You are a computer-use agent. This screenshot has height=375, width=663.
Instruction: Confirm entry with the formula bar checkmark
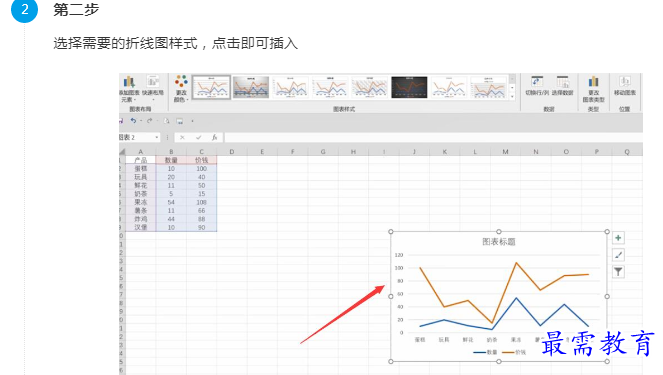click(x=198, y=137)
